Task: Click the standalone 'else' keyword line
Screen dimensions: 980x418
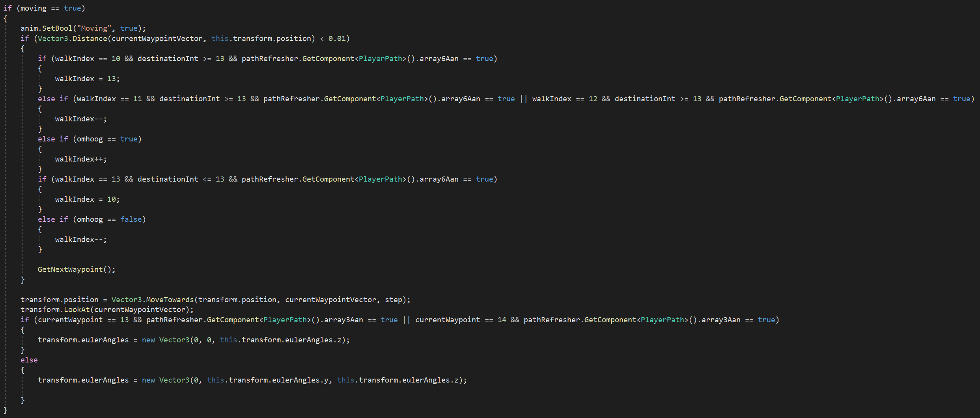Action: tap(29, 360)
